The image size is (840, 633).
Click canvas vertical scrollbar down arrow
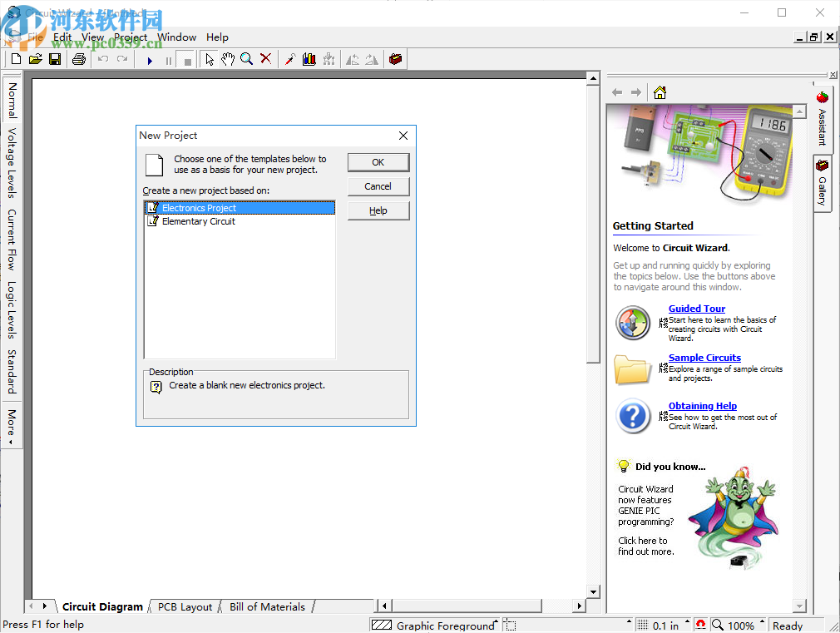point(593,592)
